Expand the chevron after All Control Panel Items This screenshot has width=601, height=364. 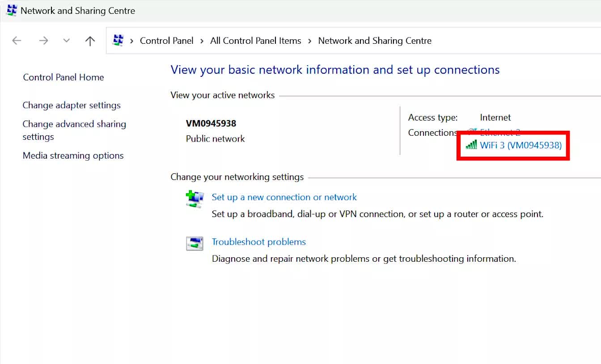point(310,41)
